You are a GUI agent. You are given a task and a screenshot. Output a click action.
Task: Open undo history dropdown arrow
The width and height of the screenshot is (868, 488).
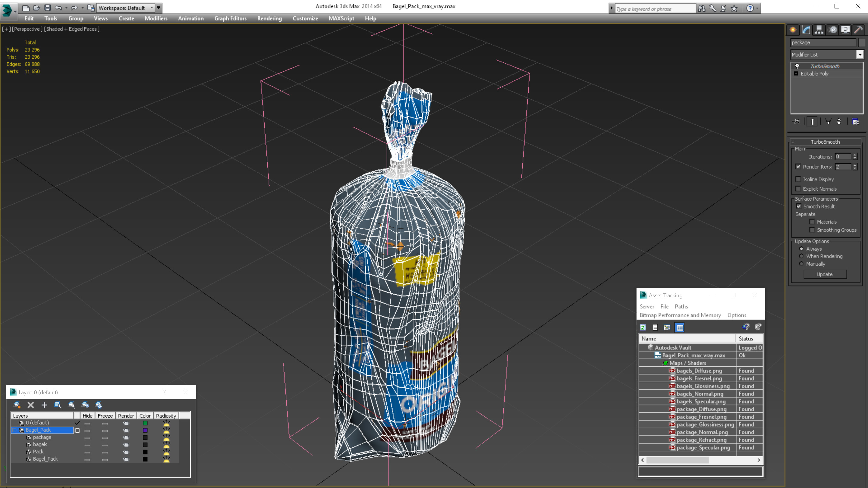(66, 8)
